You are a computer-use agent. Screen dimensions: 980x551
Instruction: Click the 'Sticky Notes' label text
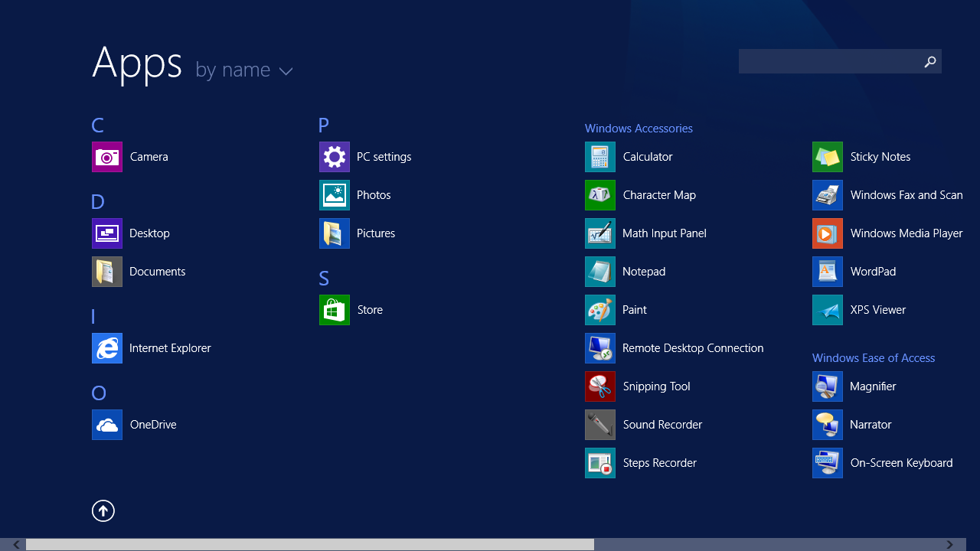click(880, 157)
